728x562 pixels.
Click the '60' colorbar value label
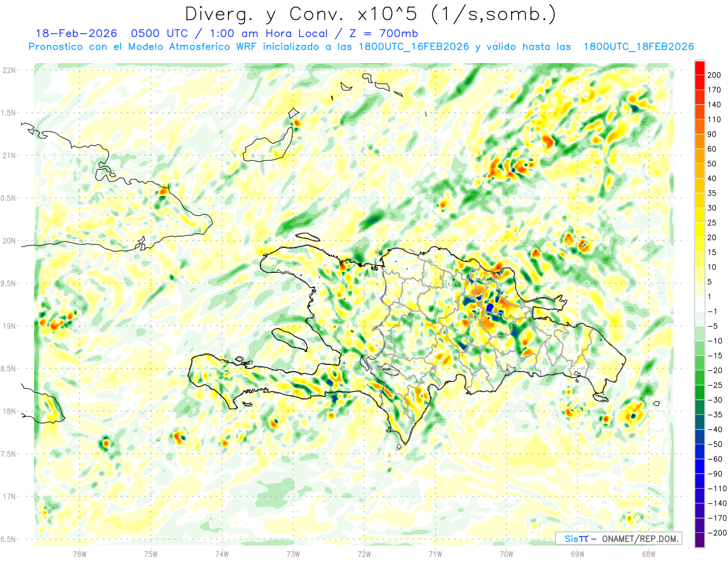(712, 149)
